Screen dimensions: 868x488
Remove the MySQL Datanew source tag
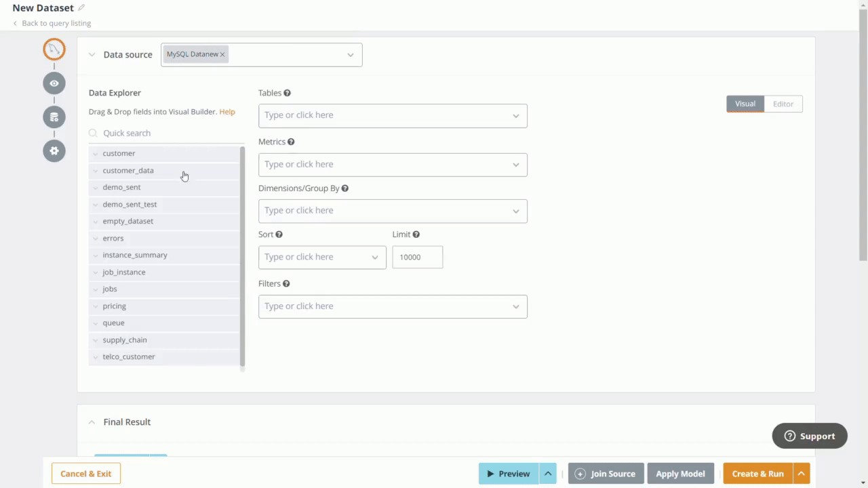click(x=222, y=54)
